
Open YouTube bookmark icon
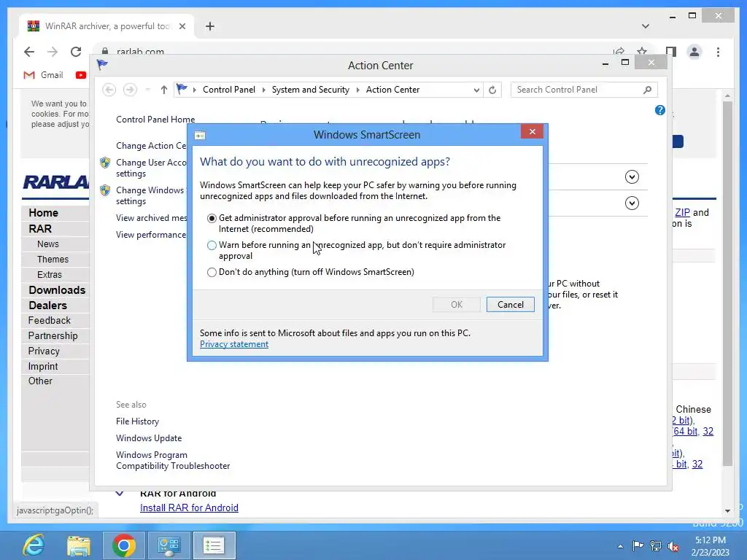(x=81, y=75)
